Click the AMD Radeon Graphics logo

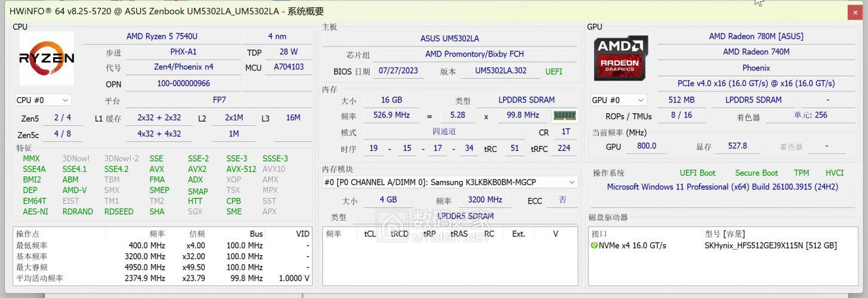click(621, 58)
